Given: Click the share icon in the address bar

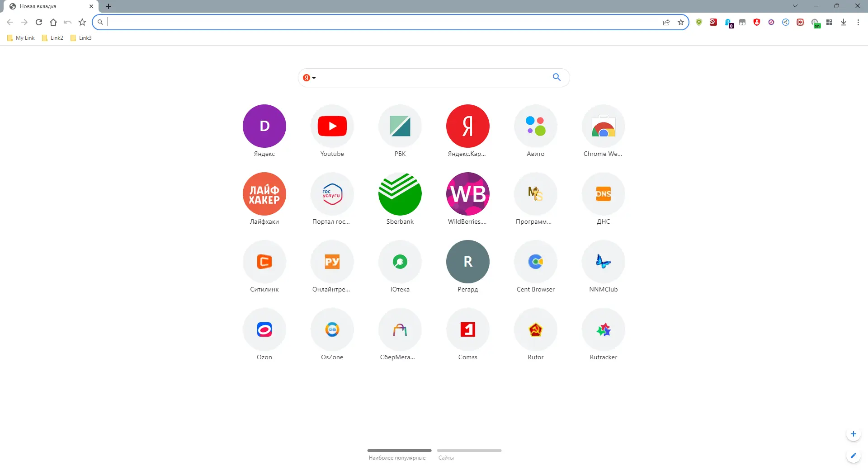Looking at the screenshot, I should tap(666, 22).
